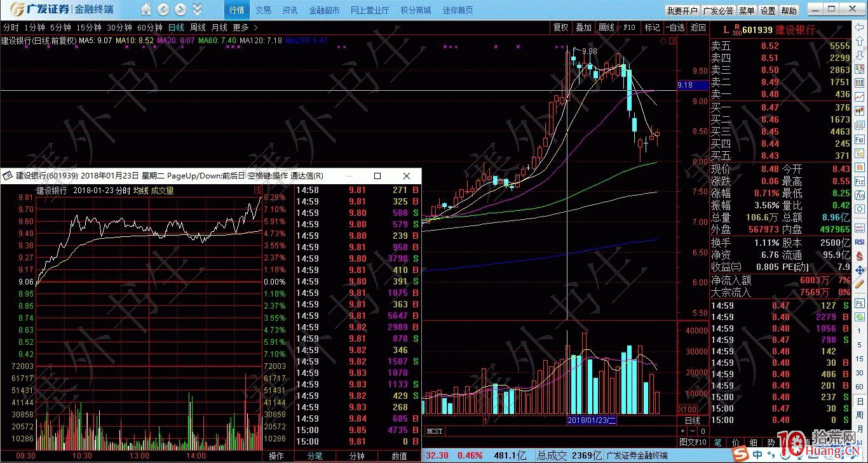Click the 2018/01/23 date marker on timeline
Image resolution: width=868 pixels, height=463 pixels.
click(592, 420)
